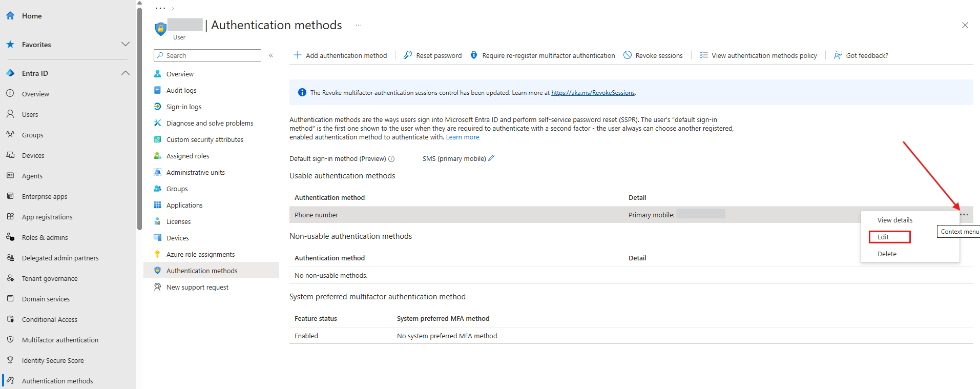Collapse the Favorites section chevron

coord(125,45)
